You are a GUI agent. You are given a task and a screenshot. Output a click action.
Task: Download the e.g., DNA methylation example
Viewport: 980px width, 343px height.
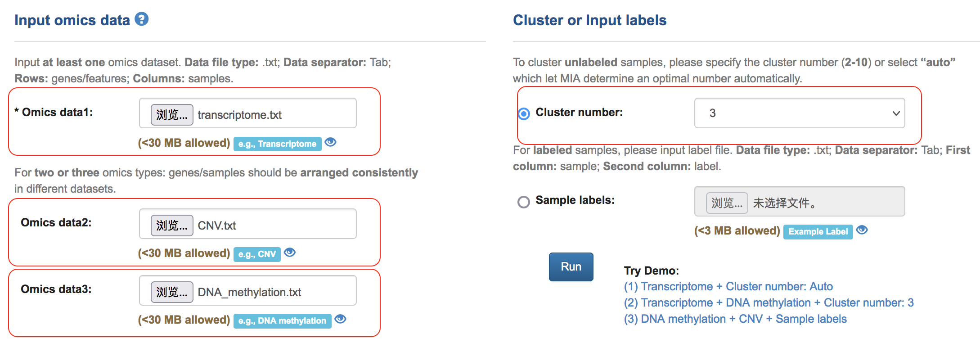coord(282,321)
